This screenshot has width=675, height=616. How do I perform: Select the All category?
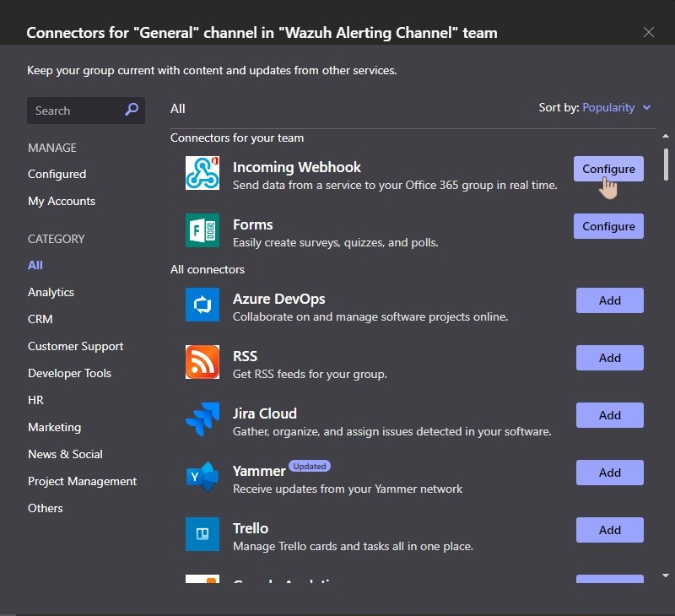pos(35,265)
